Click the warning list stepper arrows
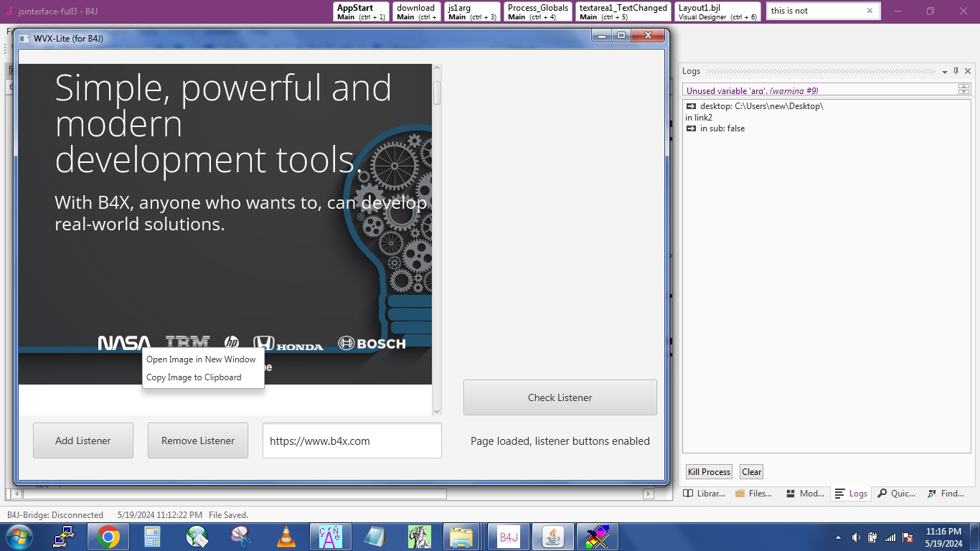This screenshot has width=980, height=551. click(x=963, y=89)
